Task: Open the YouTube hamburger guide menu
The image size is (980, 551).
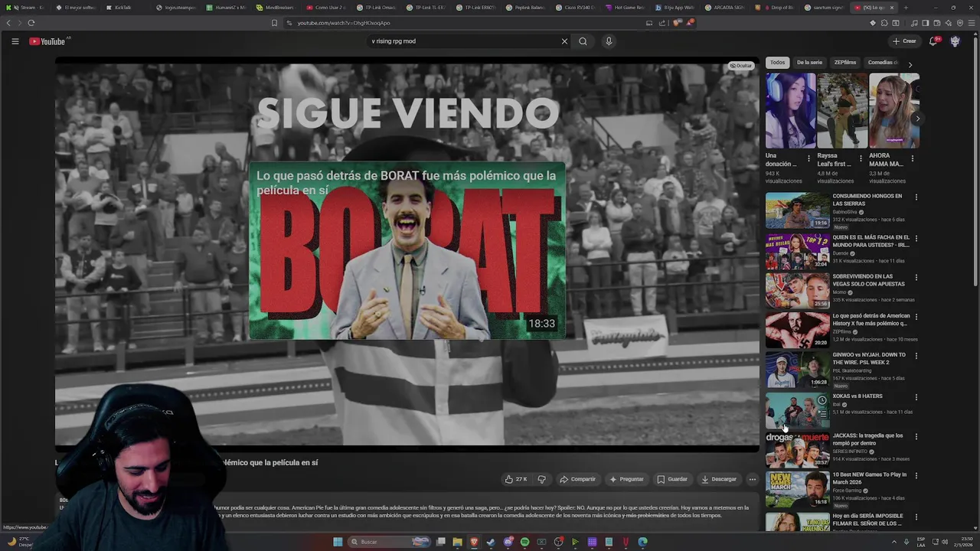Action: point(15,41)
